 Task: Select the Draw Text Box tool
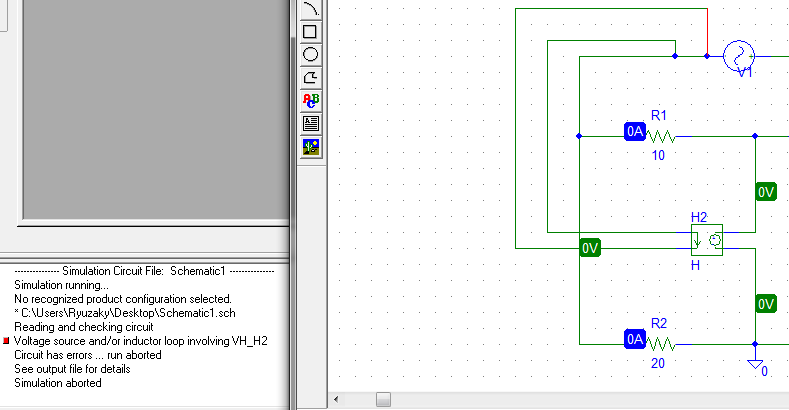311,123
